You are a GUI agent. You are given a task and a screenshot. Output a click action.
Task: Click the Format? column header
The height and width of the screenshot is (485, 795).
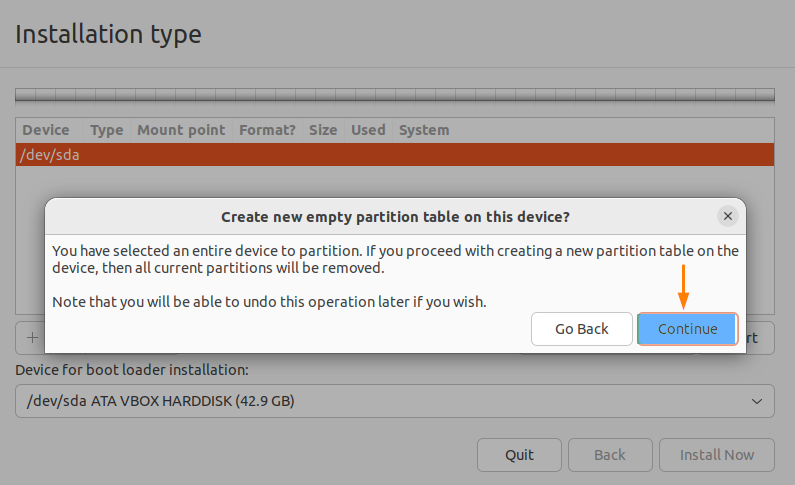(x=267, y=130)
